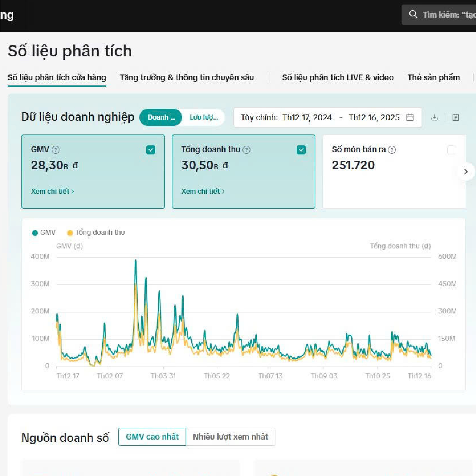Switch to Lưu lượng toggle option
This screenshot has width=476, height=476.
pyautogui.click(x=204, y=117)
